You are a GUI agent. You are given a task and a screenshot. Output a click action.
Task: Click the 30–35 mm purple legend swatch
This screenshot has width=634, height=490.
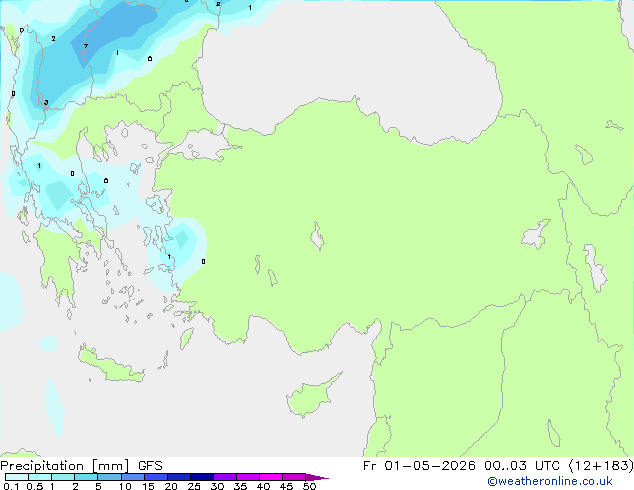pos(225,477)
